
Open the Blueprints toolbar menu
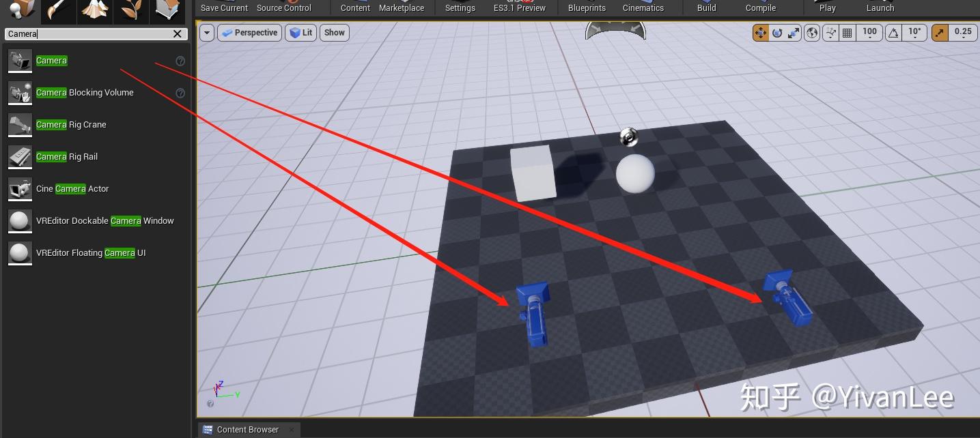tap(587, 8)
